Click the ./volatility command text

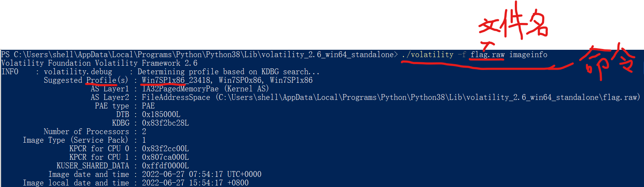(x=428, y=55)
